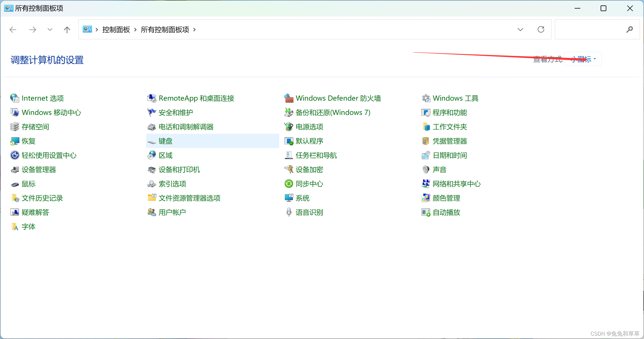Open 键盘 (Keyboard) settings
This screenshot has width=644, height=339.
[166, 141]
